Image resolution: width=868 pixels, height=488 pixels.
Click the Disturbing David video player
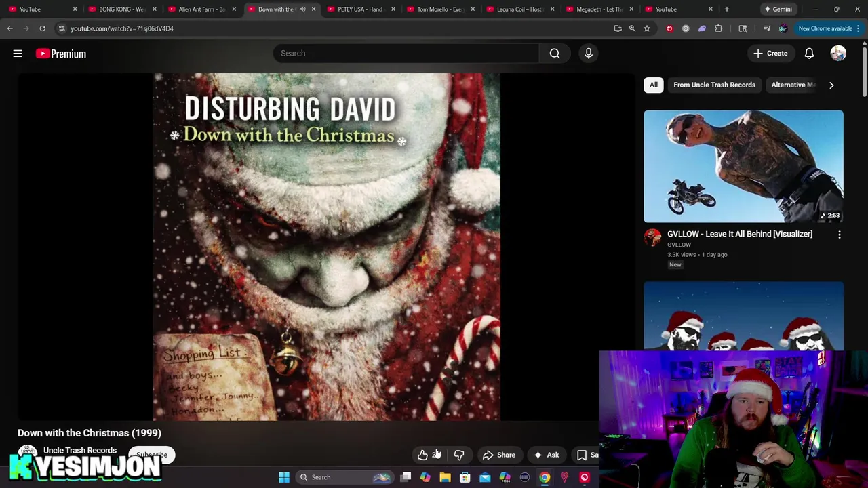click(x=327, y=247)
